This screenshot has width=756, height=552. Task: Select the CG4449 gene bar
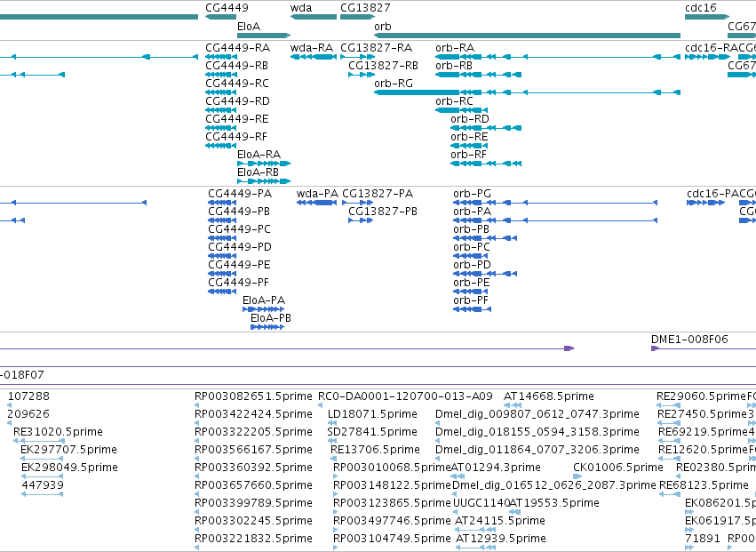(221, 17)
